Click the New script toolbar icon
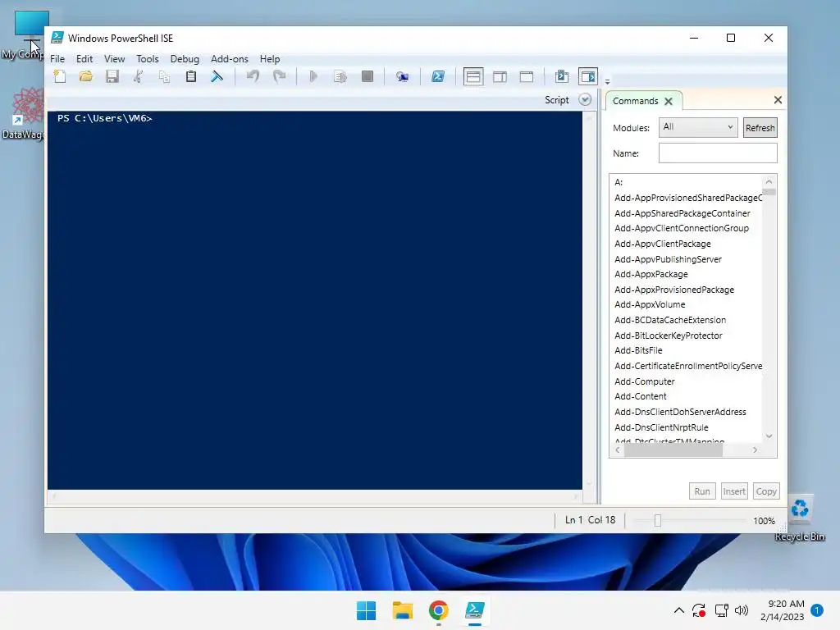Screen dimensions: 840x630 (60, 76)
